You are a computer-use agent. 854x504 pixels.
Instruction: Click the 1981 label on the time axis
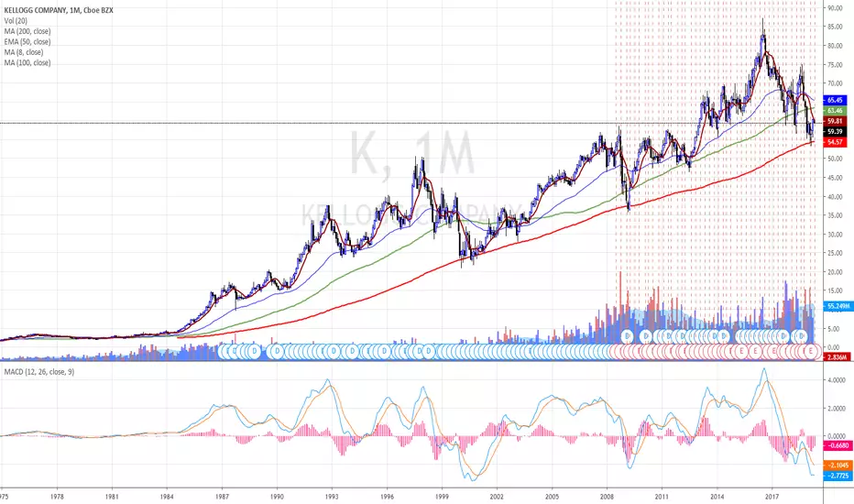point(112,497)
